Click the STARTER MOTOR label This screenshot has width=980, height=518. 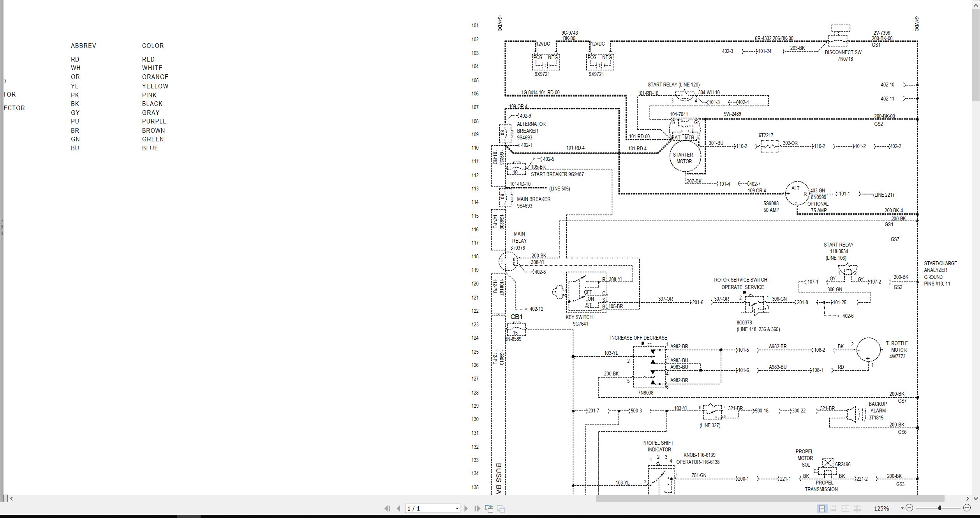pos(683,158)
